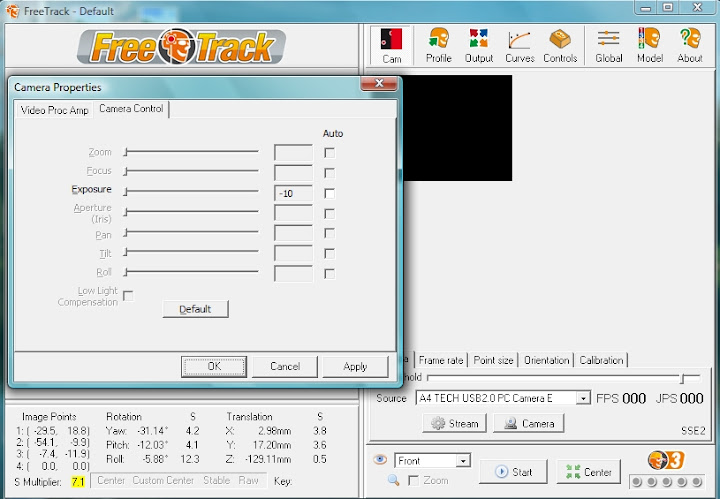Open the Cam tab icon
The image size is (720, 499).
(x=391, y=45)
